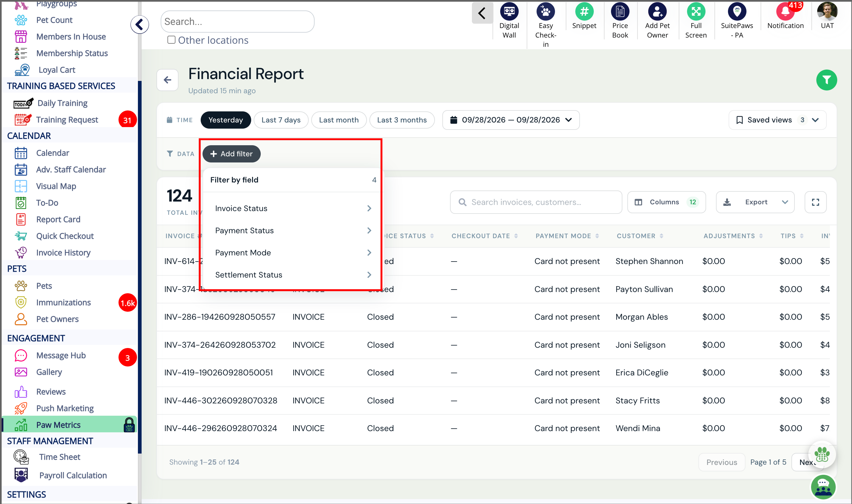
Task: Open the 09/28/2026 date range dropdown
Action: click(511, 120)
